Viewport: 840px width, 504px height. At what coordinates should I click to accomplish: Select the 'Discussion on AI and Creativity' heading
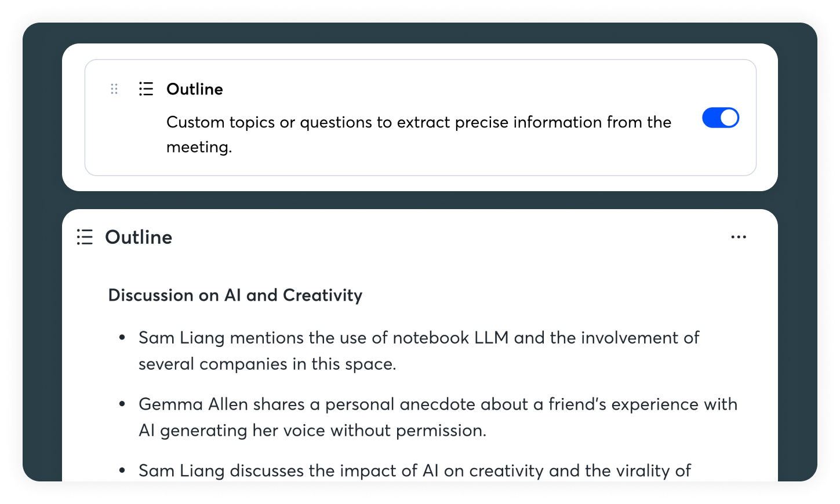coord(235,295)
